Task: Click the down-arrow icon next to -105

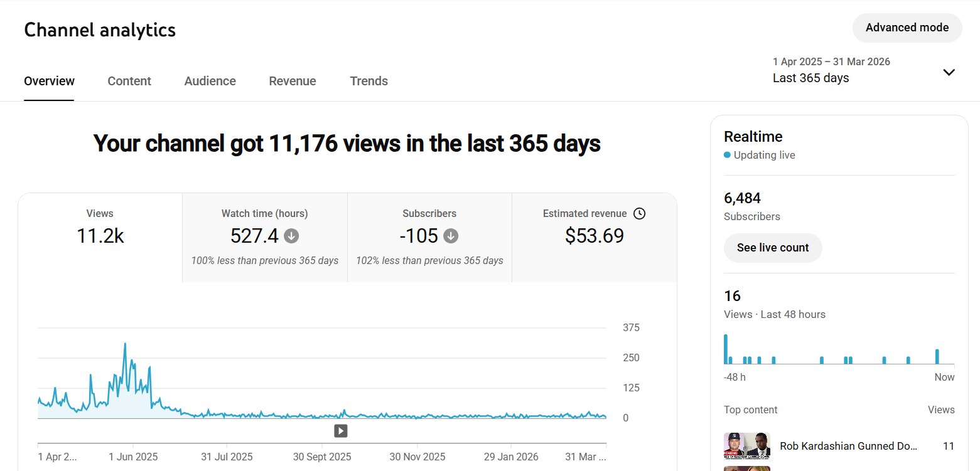Action: [451, 236]
